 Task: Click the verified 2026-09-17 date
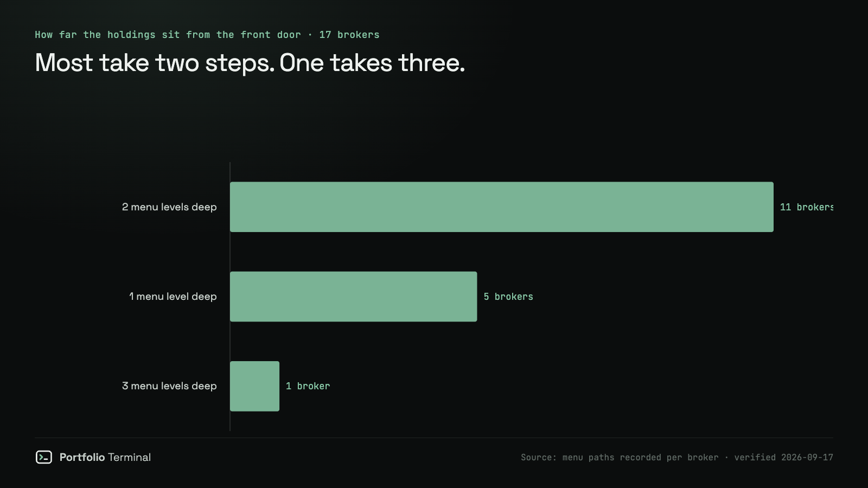click(784, 458)
